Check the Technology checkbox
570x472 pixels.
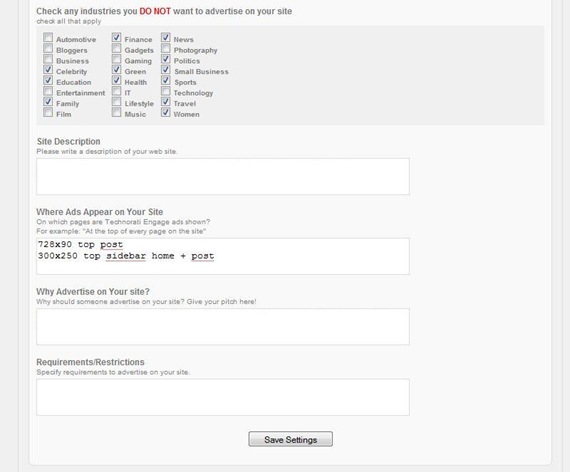pyautogui.click(x=166, y=91)
